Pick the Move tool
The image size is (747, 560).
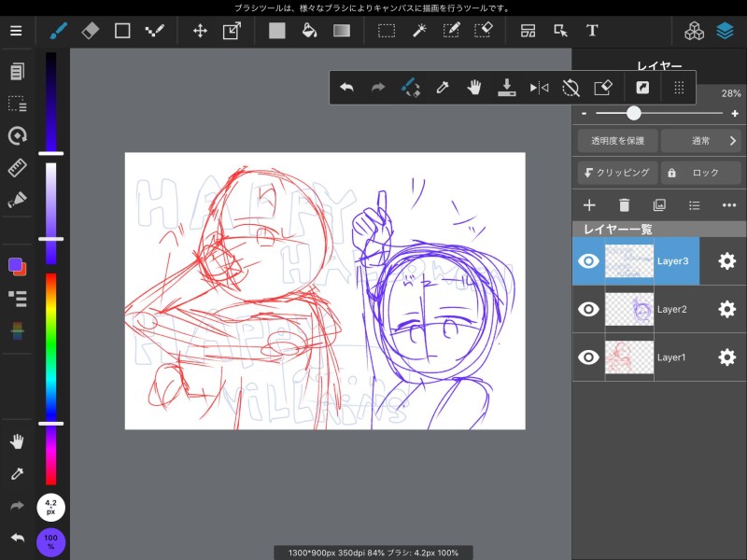200,31
